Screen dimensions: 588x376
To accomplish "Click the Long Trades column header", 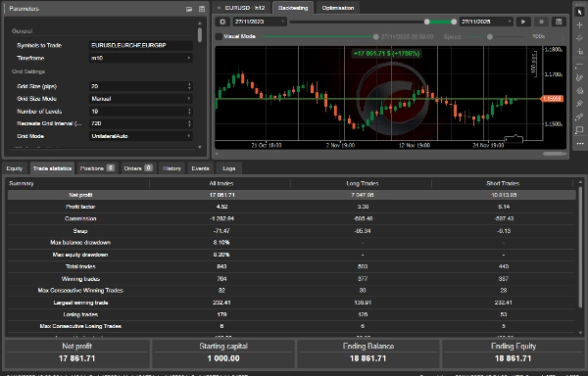I will [x=363, y=183].
